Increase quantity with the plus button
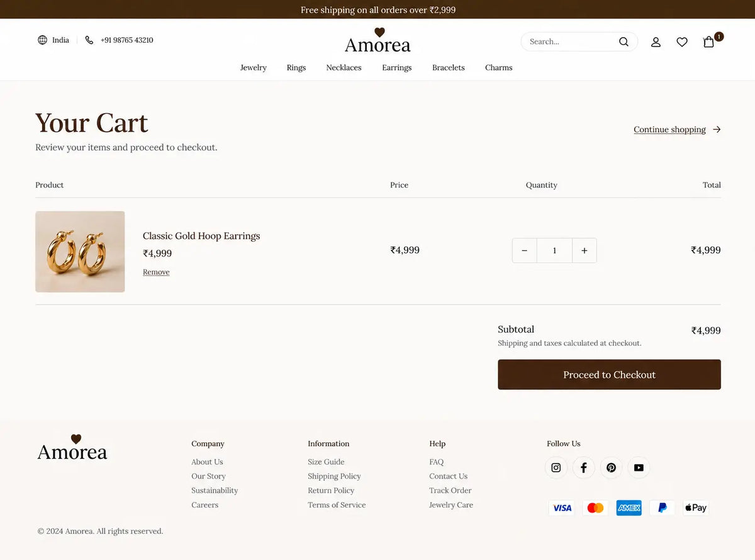 click(x=584, y=250)
